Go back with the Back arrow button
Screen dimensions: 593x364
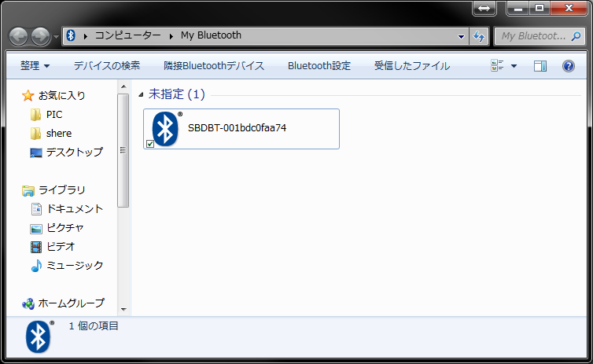point(19,37)
